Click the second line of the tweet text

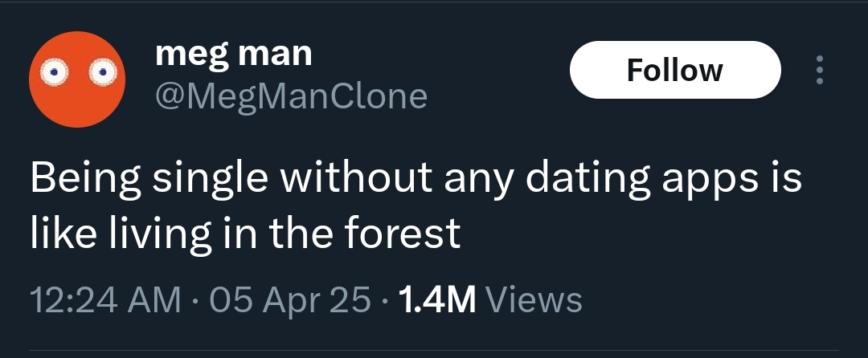[245, 233]
